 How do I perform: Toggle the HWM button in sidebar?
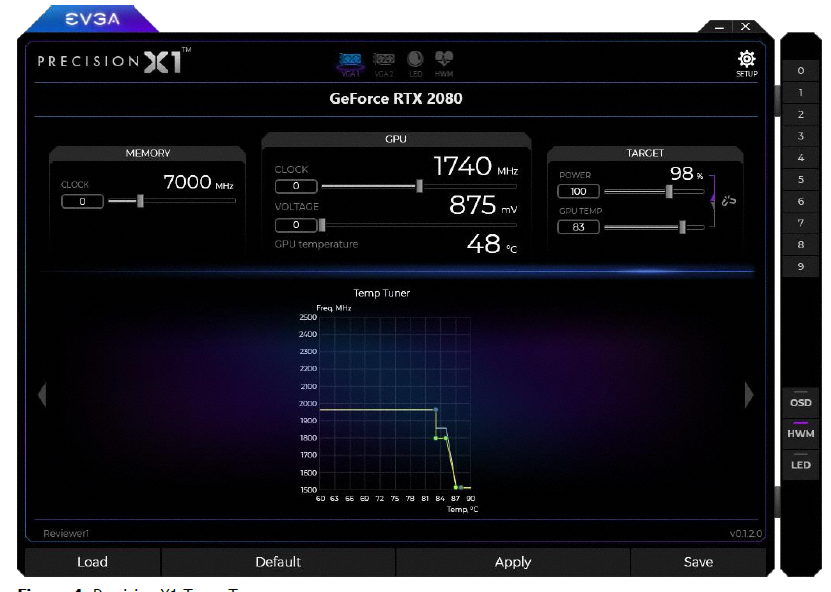pyautogui.click(x=801, y=433)
